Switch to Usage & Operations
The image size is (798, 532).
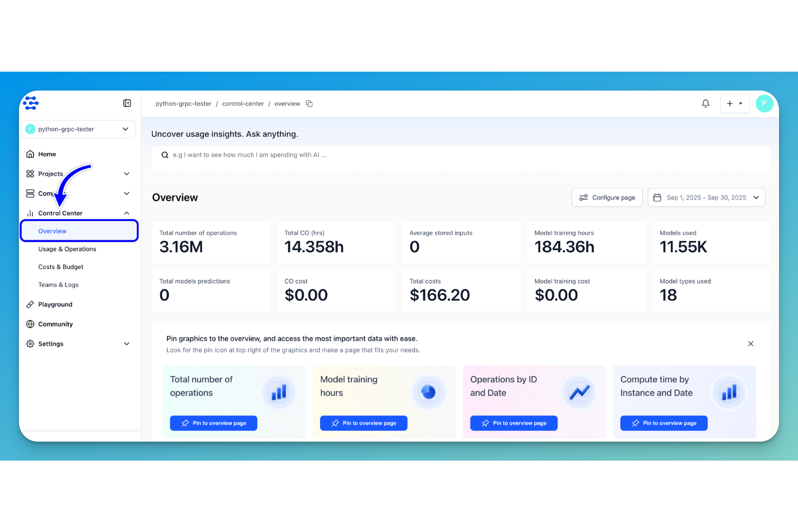pos(67,249)
